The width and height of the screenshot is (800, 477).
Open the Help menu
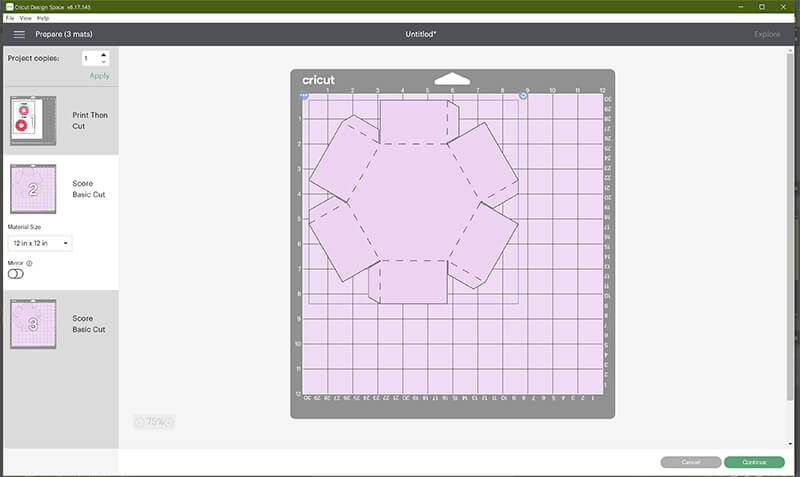tap(43, 18)
